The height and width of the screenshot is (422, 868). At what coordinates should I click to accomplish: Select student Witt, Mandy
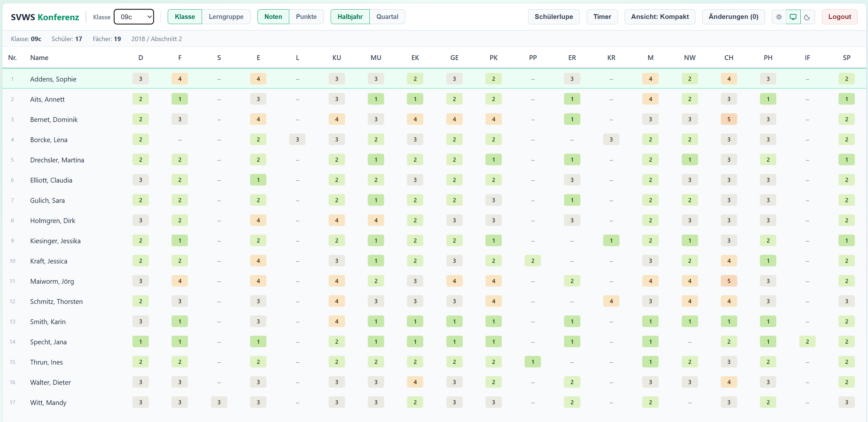(48, 403)
